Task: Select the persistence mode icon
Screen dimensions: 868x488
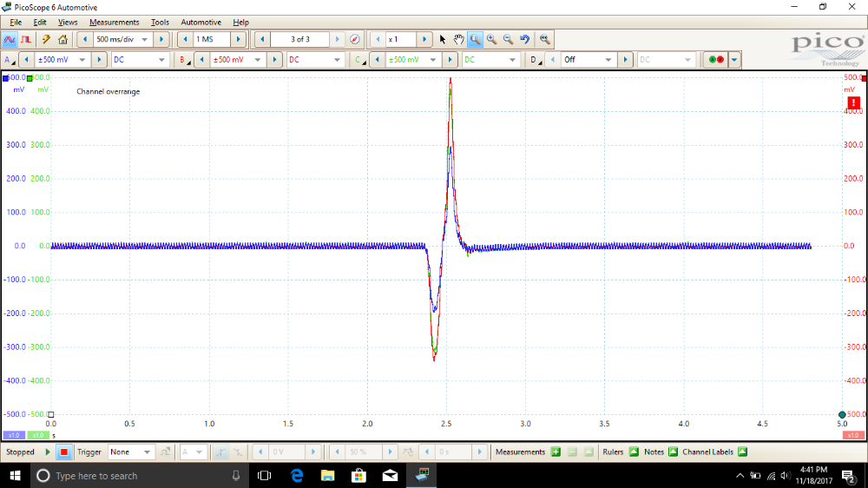Action: tap(26, 39)
